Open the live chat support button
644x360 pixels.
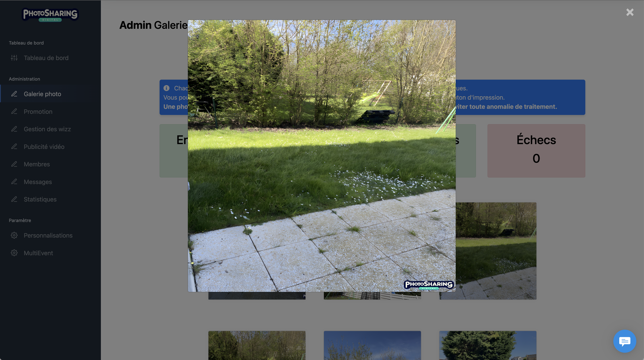tap(625, 341)
